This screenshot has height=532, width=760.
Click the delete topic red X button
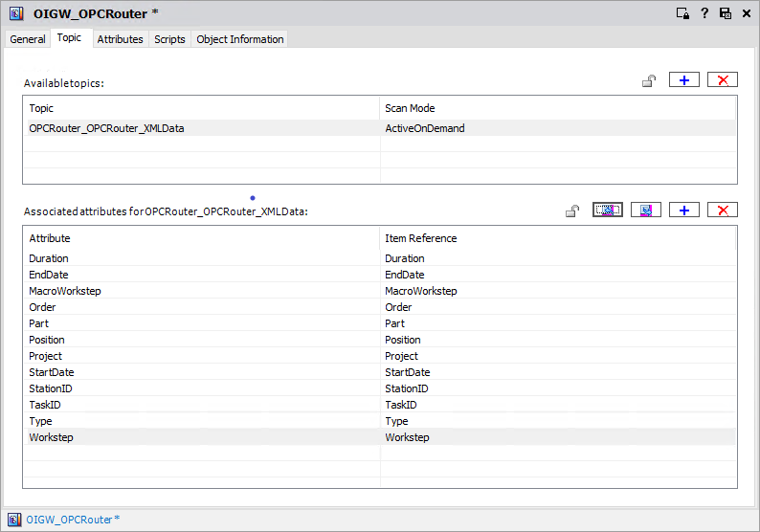pyautogui.click(x=723, y=80)
